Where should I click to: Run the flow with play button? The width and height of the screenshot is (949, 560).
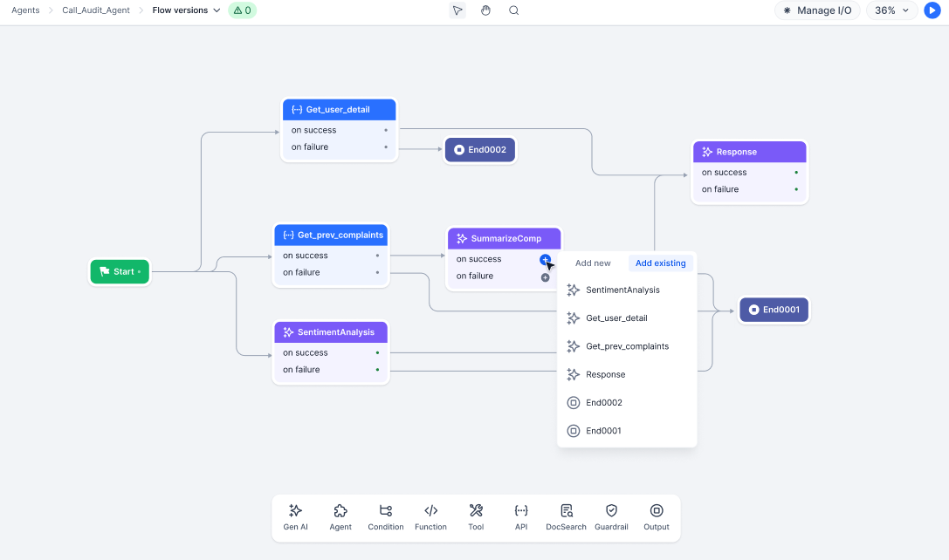[932, 10]
